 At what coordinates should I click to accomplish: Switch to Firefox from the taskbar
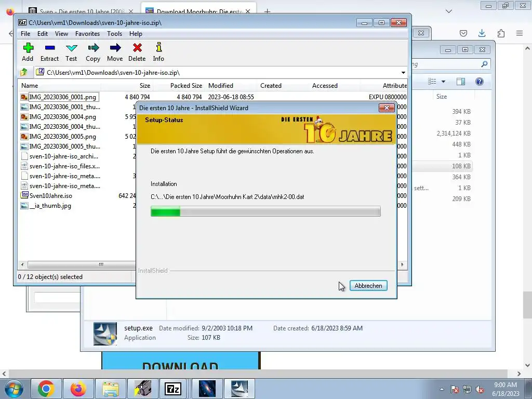78,389
